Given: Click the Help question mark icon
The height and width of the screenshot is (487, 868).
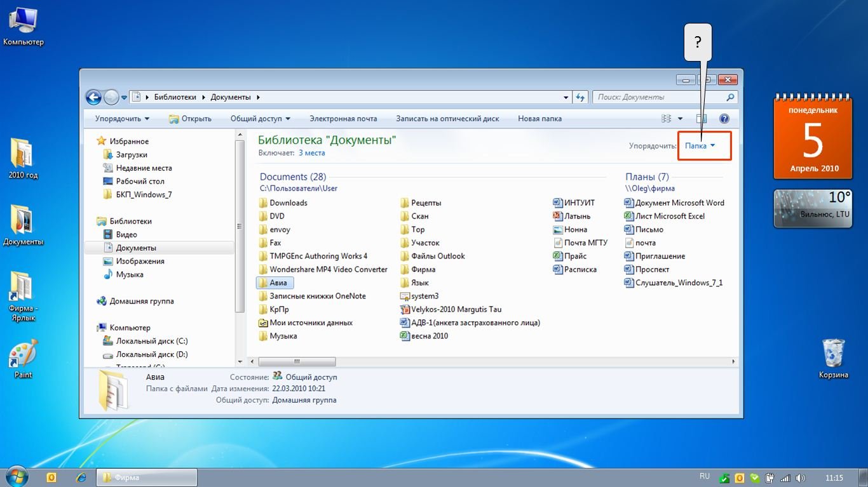Looking at the screenshot, I should point(724,119).
